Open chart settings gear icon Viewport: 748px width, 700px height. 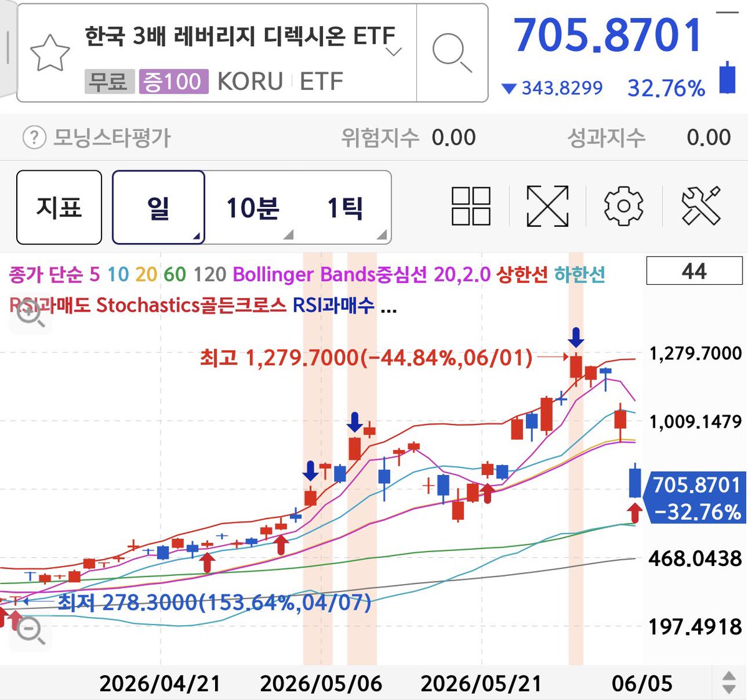tap(623, 206)
